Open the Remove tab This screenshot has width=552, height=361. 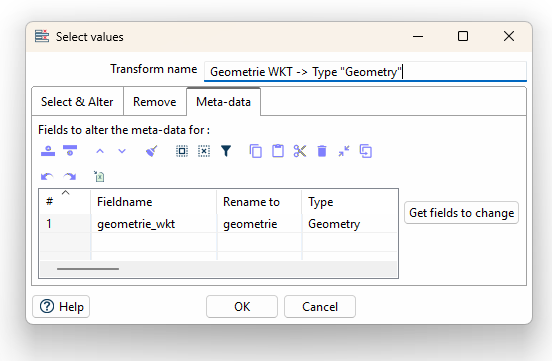click(x=155, y=102)
